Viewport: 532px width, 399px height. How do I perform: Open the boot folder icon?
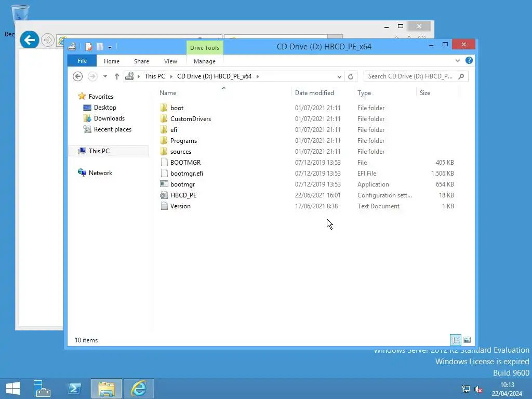tap(164, 108)
